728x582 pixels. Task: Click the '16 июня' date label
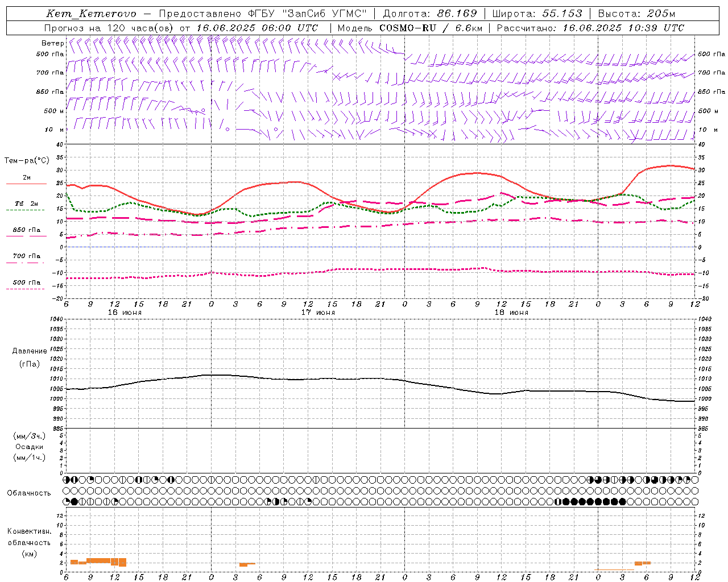coord(125,313)
